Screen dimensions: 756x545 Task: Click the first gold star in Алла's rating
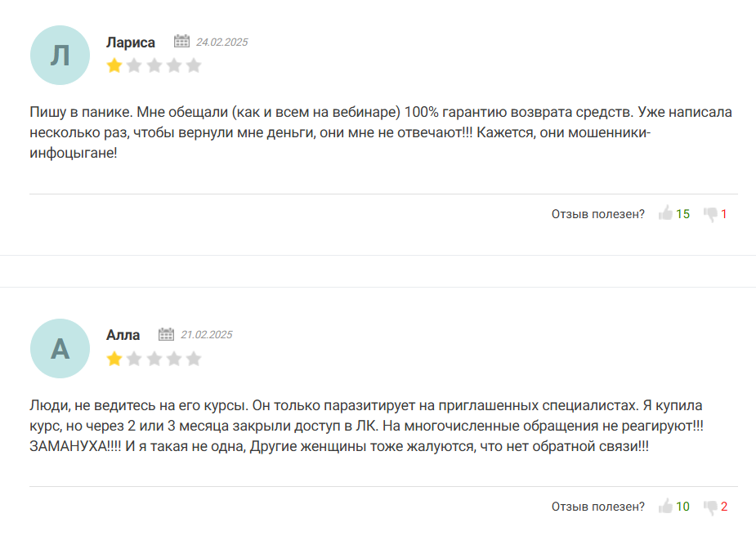[x=114, y=358]
